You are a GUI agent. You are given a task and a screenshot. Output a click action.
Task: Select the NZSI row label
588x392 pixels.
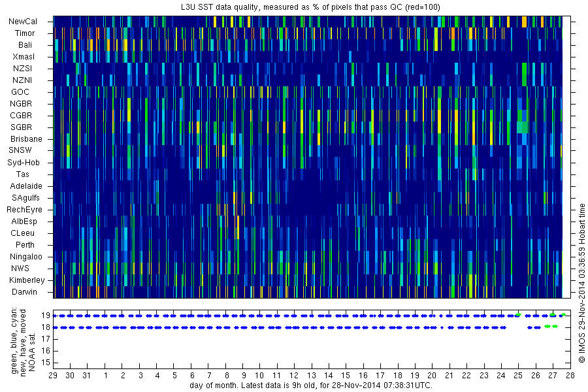pyautogui.click(x=22, y=69)
